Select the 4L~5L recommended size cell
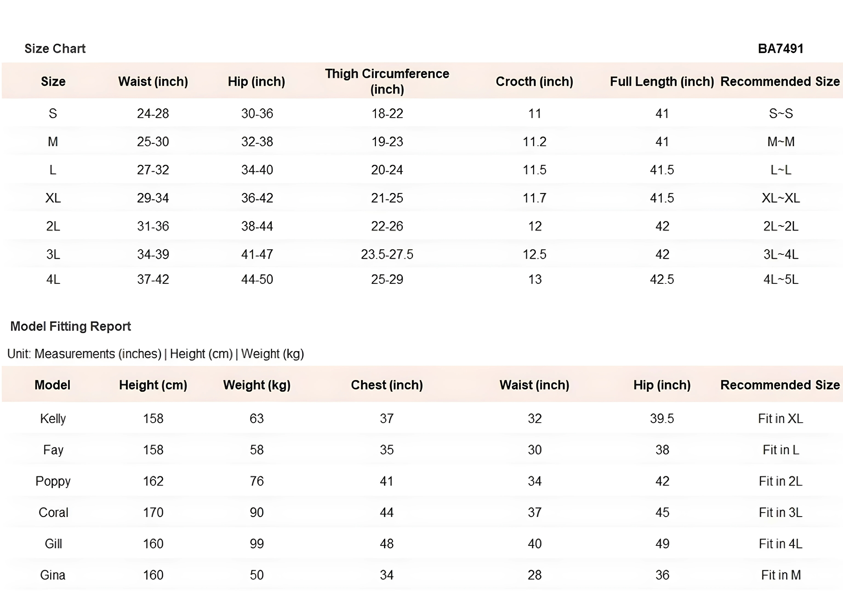This screenshot has width=843, height=616. [781, 279]
